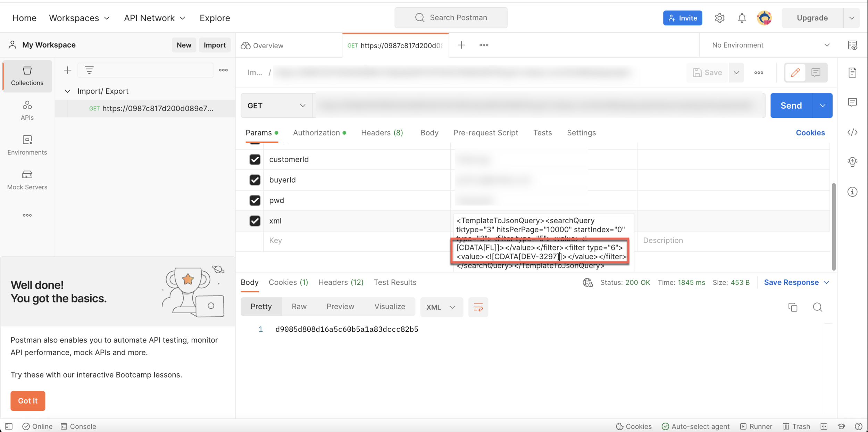Image resolution: width=868 pixels, height=432 pixels.
Task: Switch to comment mode icon next to pencil
Action: [816, 73]
